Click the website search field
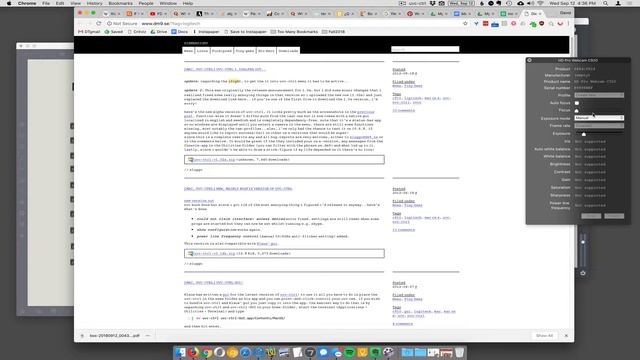Screen dimensions: 640x360 coord(425,49)
